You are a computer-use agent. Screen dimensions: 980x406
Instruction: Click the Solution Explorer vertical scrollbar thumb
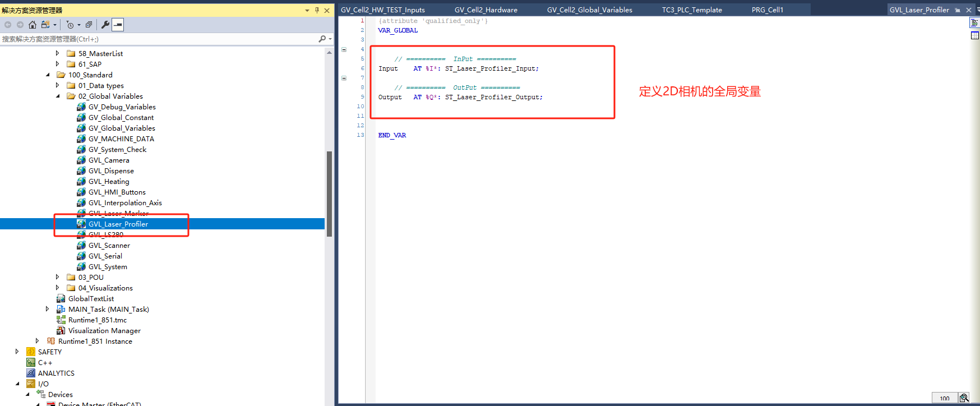click(x=329, y=193)
